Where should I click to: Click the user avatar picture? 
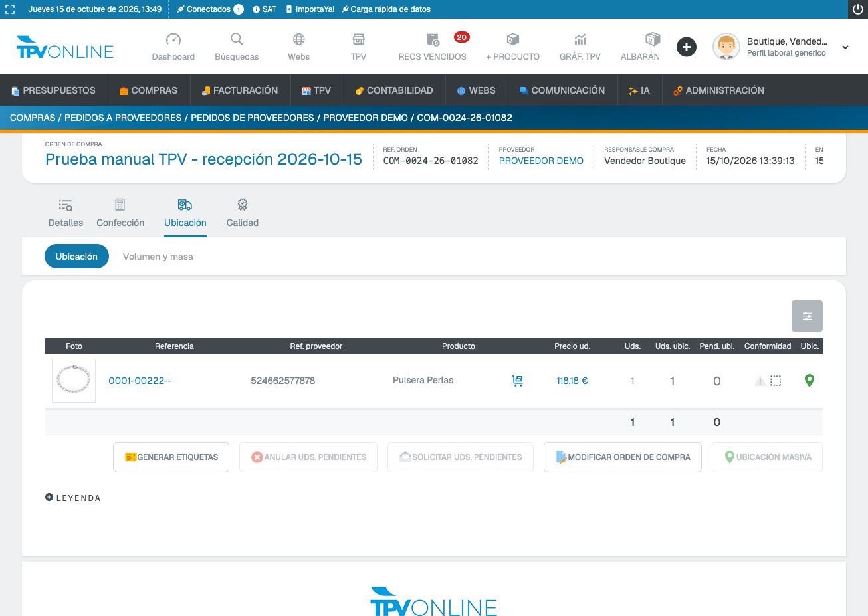(726, 47)
